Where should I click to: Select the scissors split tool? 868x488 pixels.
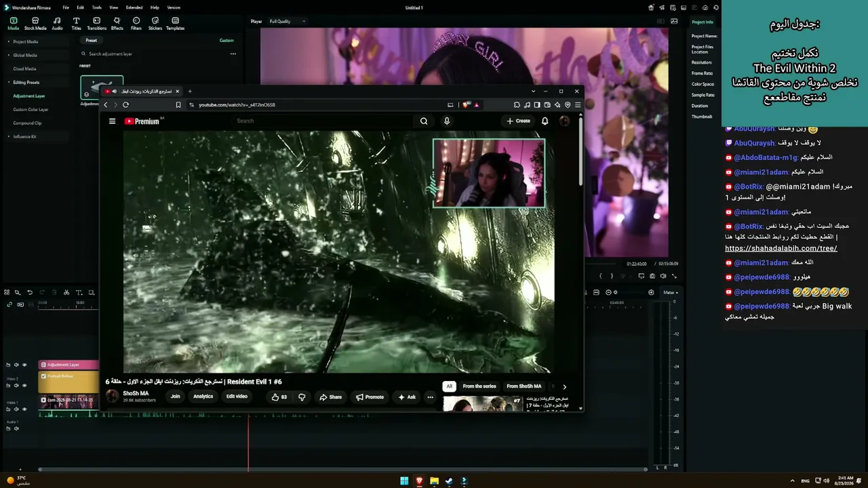tap(66, 293)
